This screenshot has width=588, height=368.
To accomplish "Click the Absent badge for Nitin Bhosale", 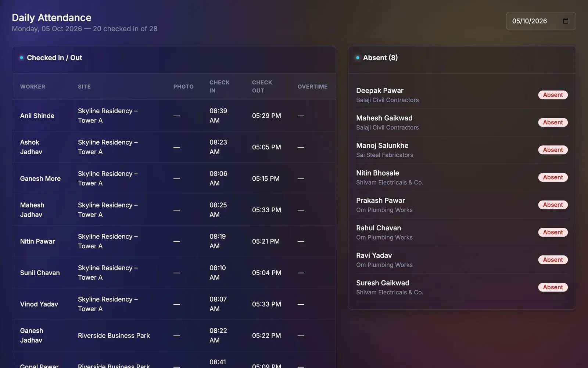I will (553, 177).
